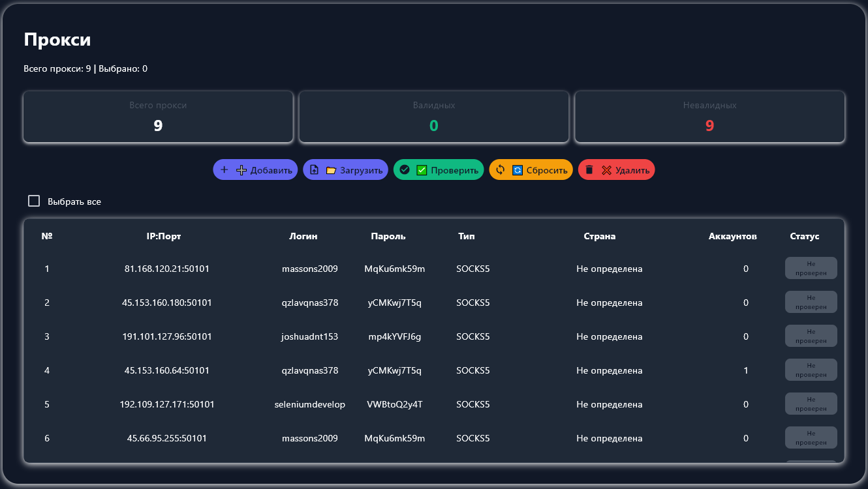This screenshot has width=868, height=489.
Task: Click the trash can icon on Удалить
Action: (x=589, y=170)
